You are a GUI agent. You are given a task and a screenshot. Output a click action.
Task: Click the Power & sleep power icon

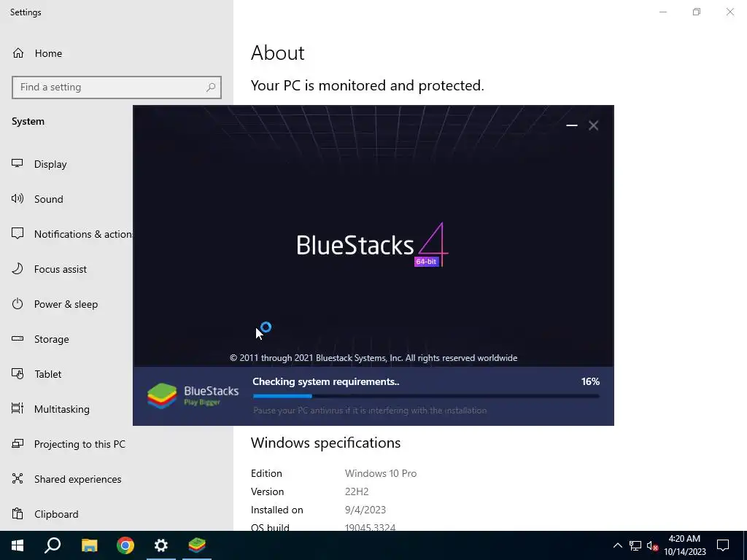tap(18, 303)
